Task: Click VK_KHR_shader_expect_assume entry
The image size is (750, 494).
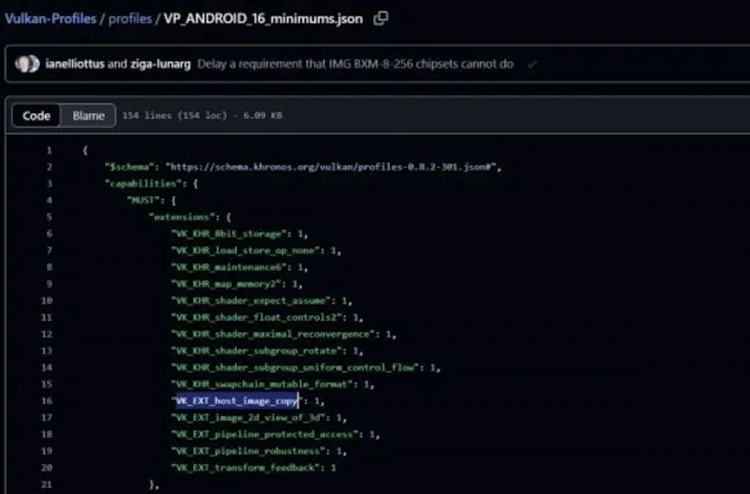Action: point(253,301)
